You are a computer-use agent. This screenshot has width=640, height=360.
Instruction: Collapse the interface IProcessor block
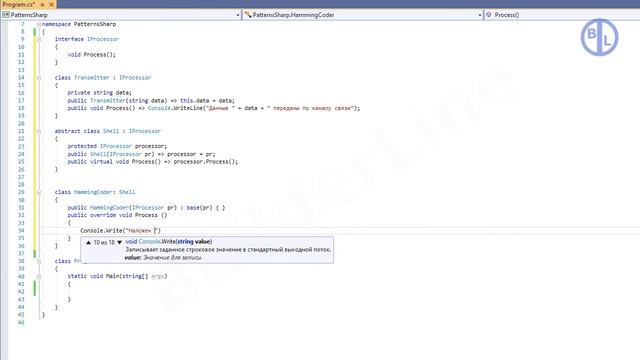(x=39, y=39)
